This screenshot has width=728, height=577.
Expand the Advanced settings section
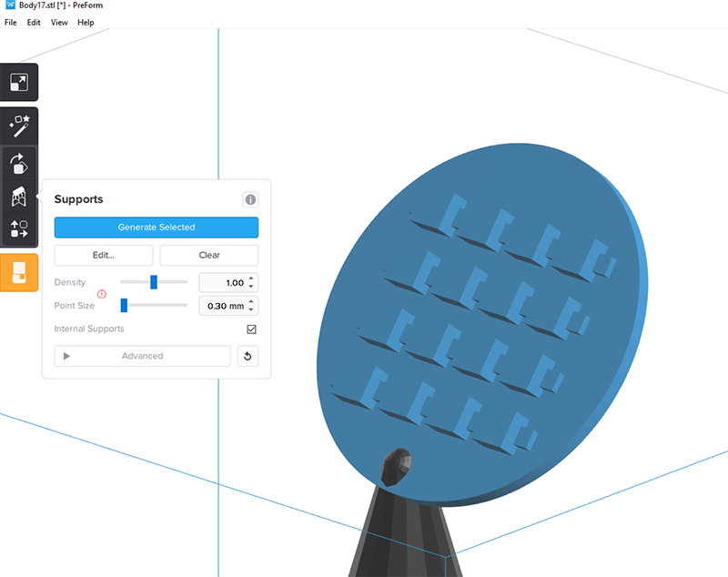(143, 356)
